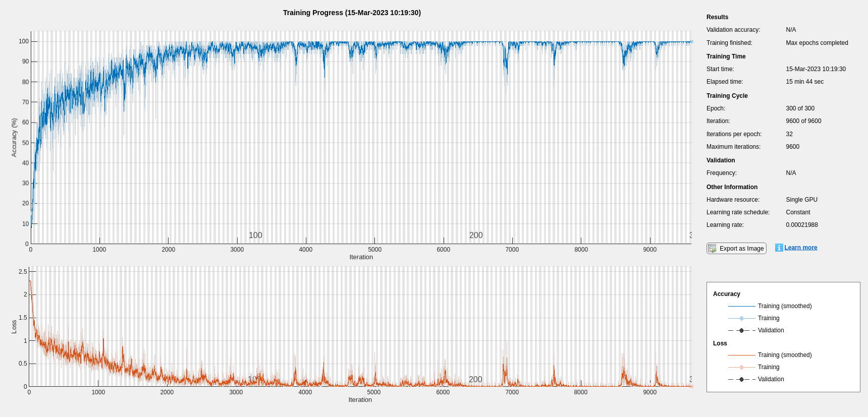Click the Accuracy (%) y-axis label
The image size is (868, 417).
click(14, 138)
